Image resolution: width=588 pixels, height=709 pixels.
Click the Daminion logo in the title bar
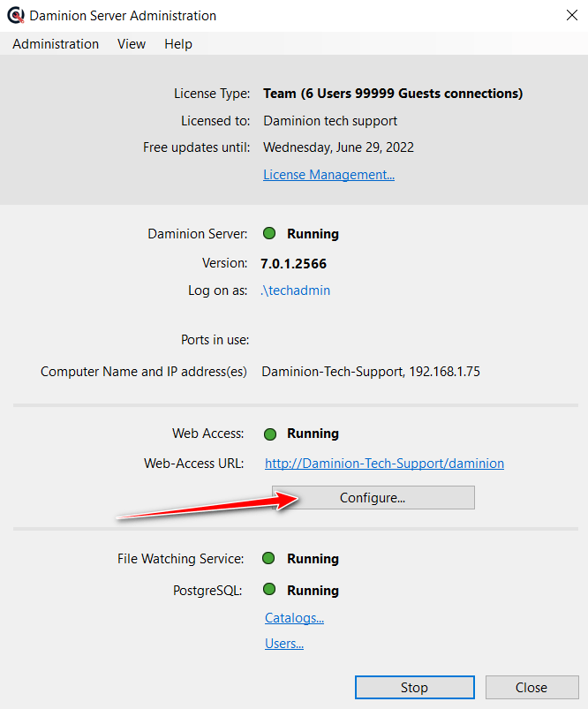(x=15, y=16)
